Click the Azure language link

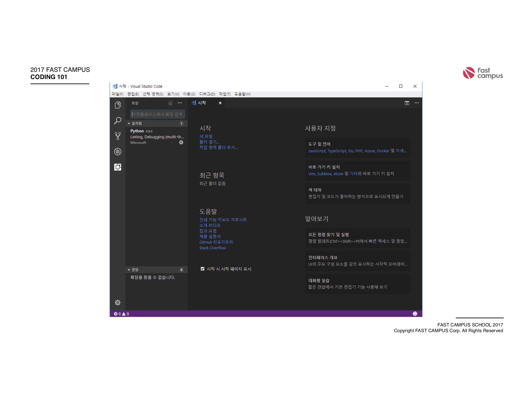pos(370,151)
